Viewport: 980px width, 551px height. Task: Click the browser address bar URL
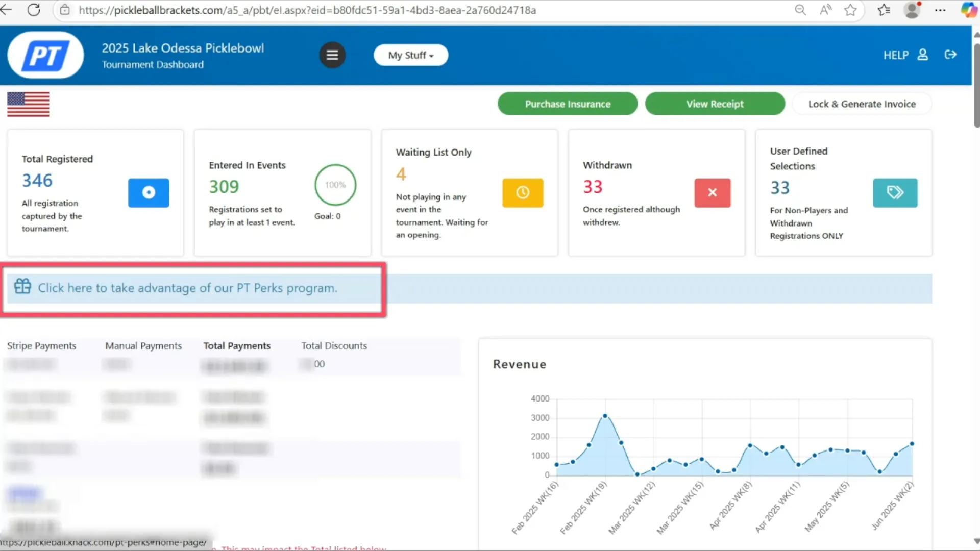click(x=306, y=10)
